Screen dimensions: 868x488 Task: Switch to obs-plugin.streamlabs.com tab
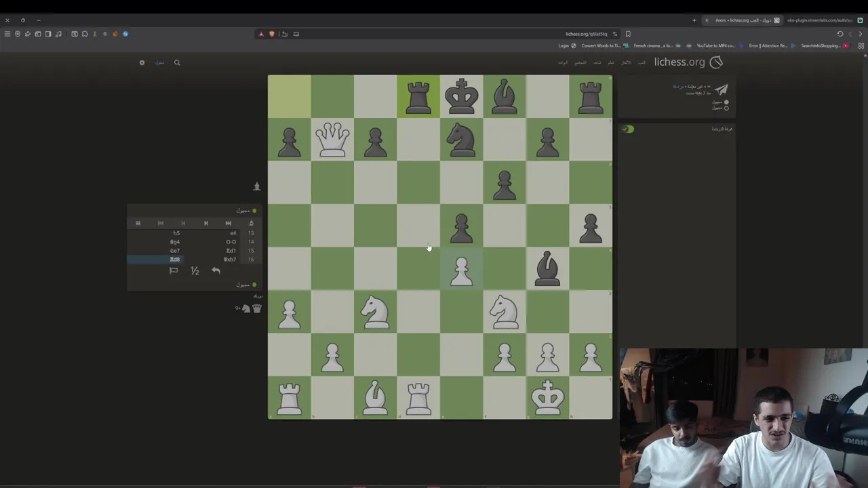click(824, 20)
